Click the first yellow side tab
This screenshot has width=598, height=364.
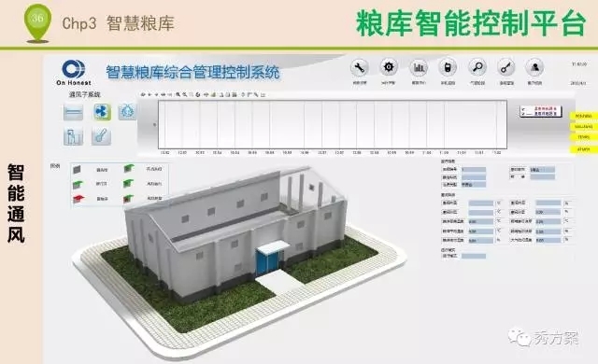[x=583, y=116]
